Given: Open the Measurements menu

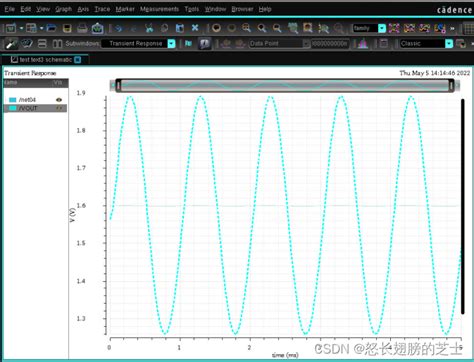Looking at the screenshot, I should [x=159, y=9].
